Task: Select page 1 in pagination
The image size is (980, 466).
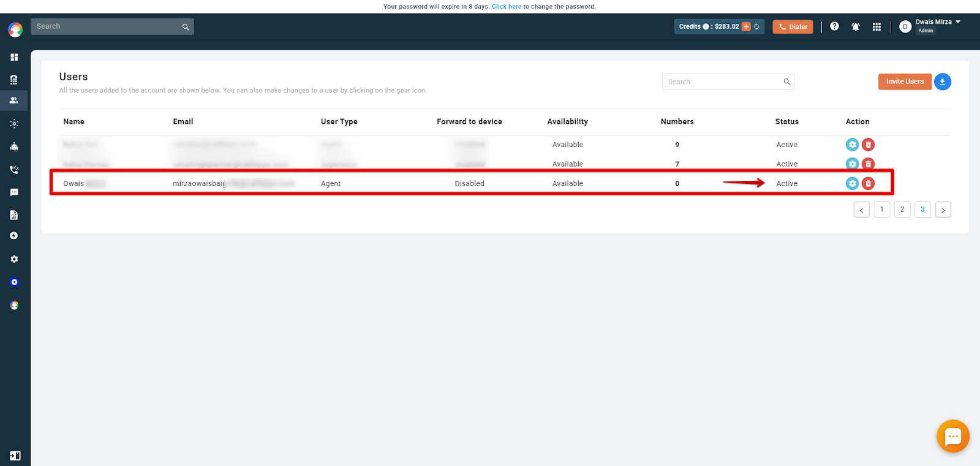Action: [x=882, y=210]
